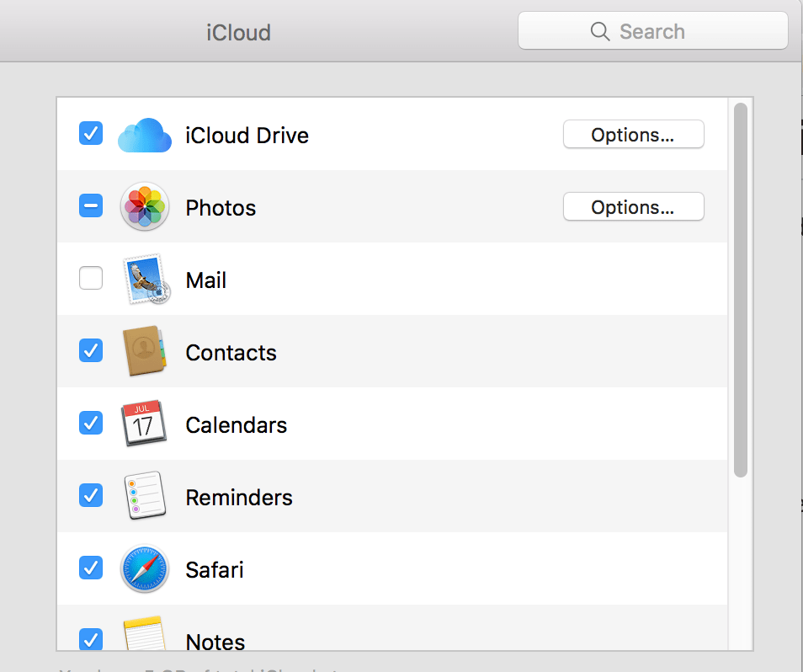
Task: Open Photos Options button
Action: (x=633, y=207)
